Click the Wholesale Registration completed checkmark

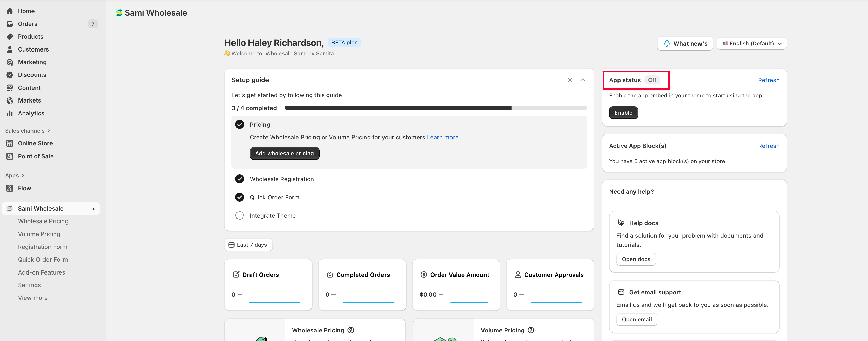click(x=239, y=179)
